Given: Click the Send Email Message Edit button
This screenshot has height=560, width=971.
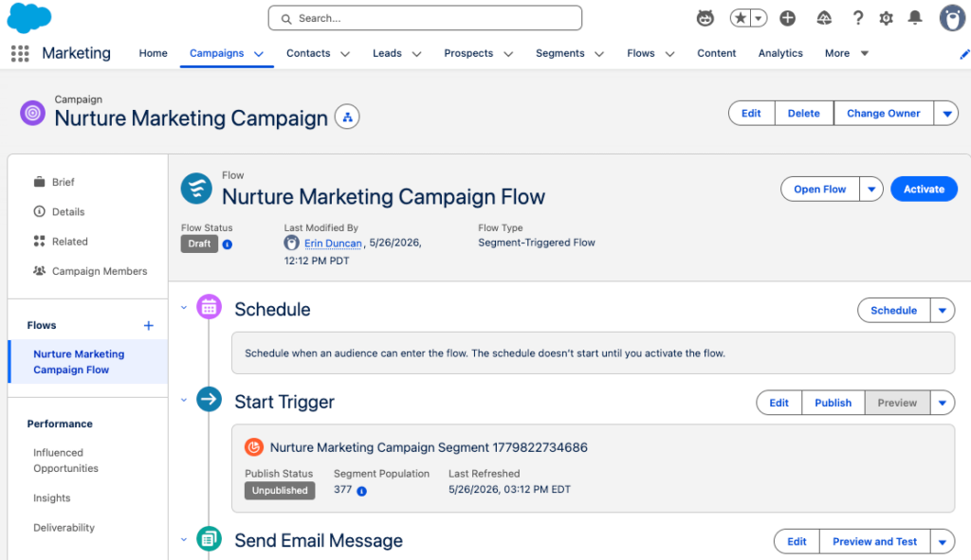Looking at the screenshot, I should click(797, 541).
